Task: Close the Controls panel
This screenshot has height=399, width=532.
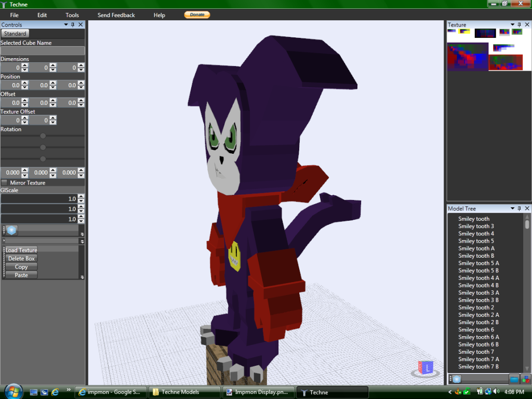Action: coord(81,25)
